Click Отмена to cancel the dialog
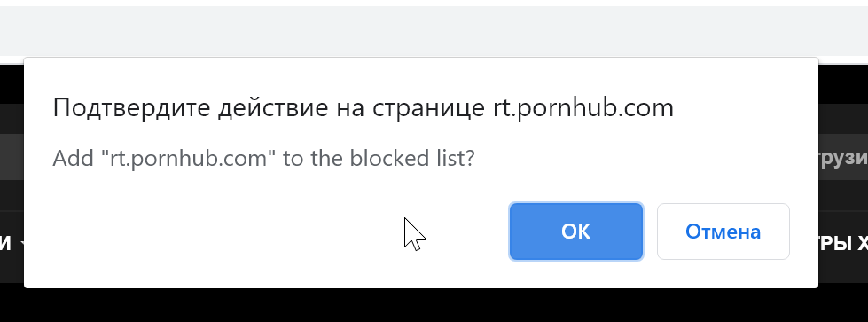 point(723,232)
